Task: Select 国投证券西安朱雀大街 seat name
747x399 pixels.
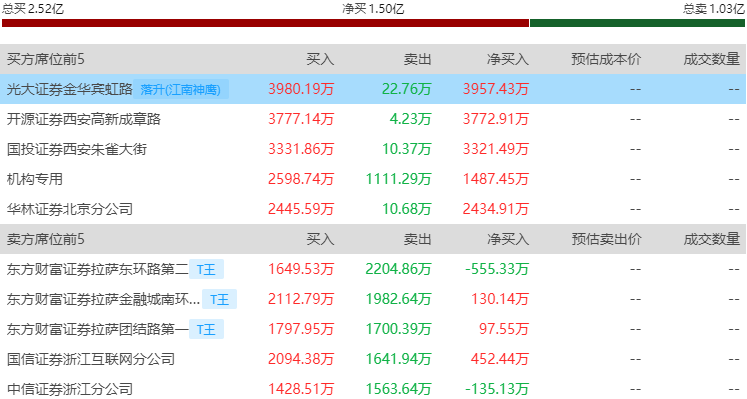Action: tap(77, 149)
